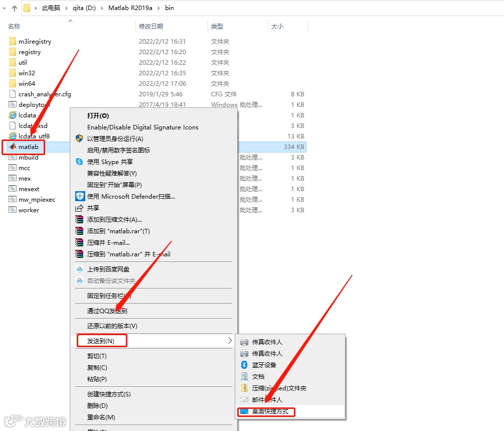The width and height of the screenshot is (504, 431).
Task: Click the MATLAB logo icon on the matlab file
Action: (13, 147)
